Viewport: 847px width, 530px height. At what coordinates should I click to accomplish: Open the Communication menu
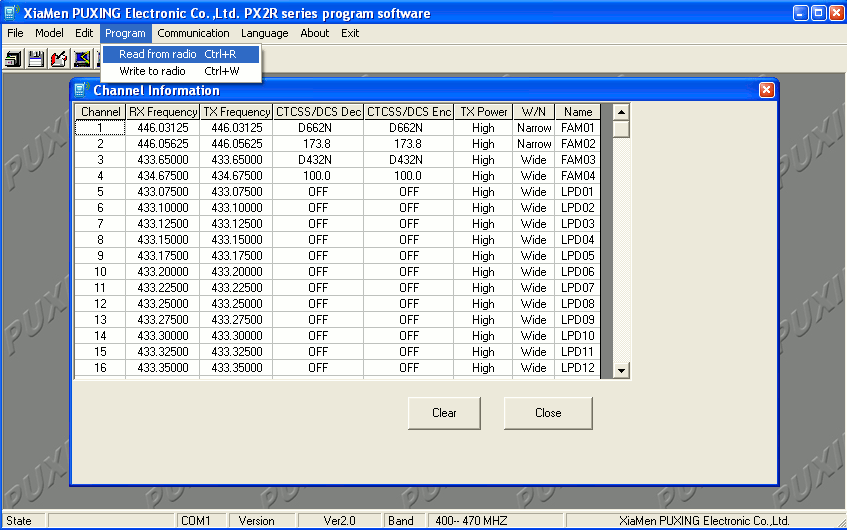click(193, 33)
